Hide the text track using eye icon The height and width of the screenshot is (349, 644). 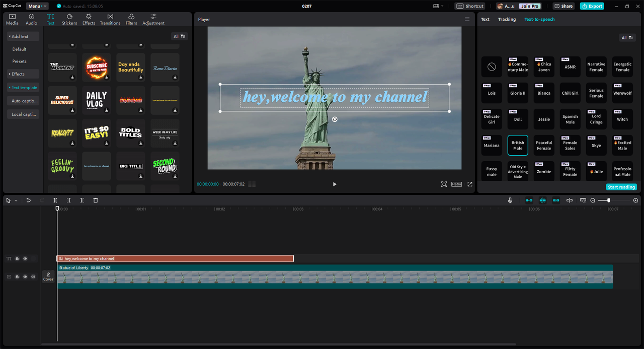coord(25,259)
